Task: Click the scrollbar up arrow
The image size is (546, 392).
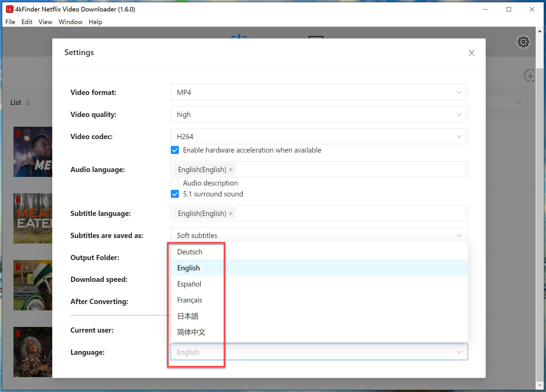Action: (x=540, y=31)
